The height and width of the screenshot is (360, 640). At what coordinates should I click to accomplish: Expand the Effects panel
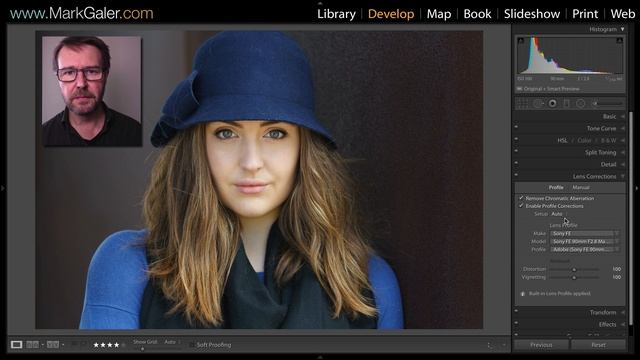click(622, 324)
